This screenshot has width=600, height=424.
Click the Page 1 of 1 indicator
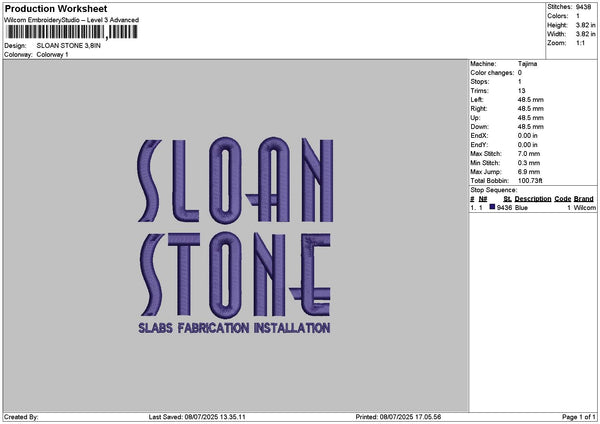tap(579, 417)
